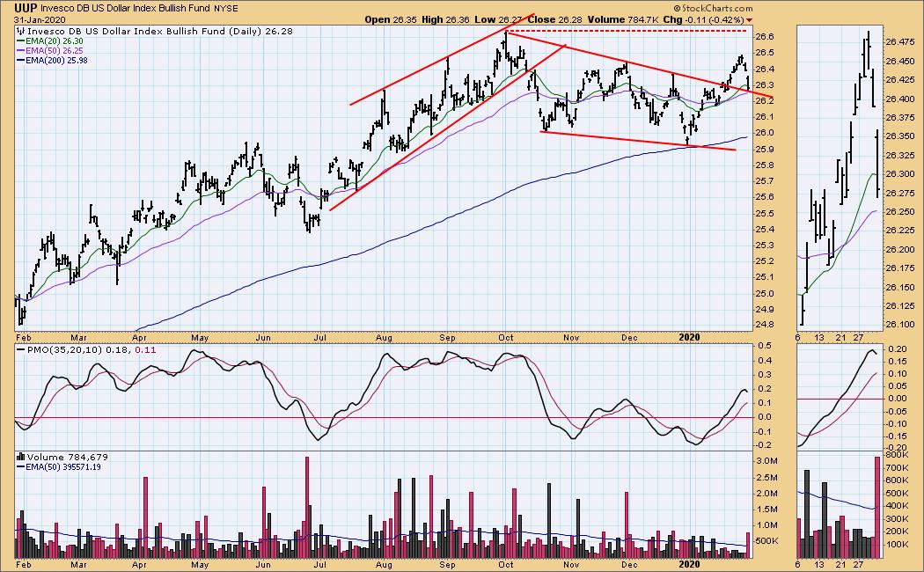The width and height of the screenshot is (924, 572).
Task: Click the date 31-Jan-2020
Action: click(40, 19)
